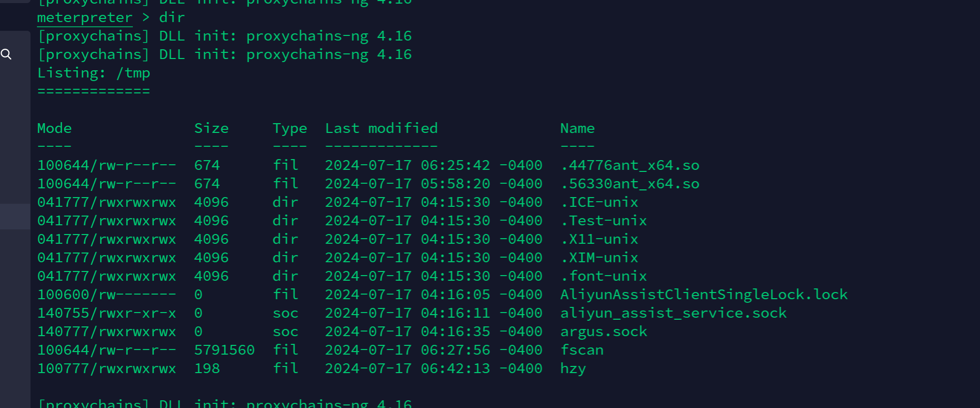
Task: Click the .Test-unix directory name
Action: pyautogui.click(x=604, y=221)
